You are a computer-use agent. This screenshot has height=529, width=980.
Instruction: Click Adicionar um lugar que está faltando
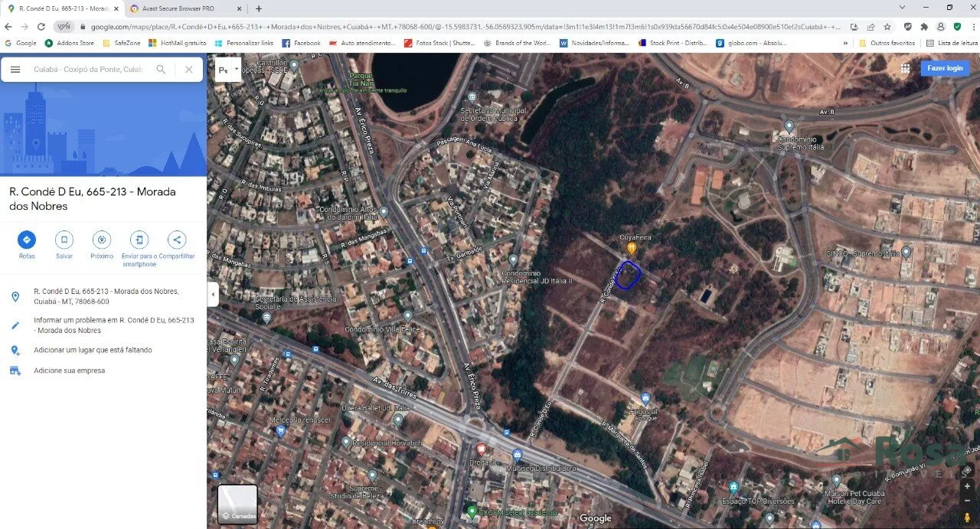tap(93, 350)
